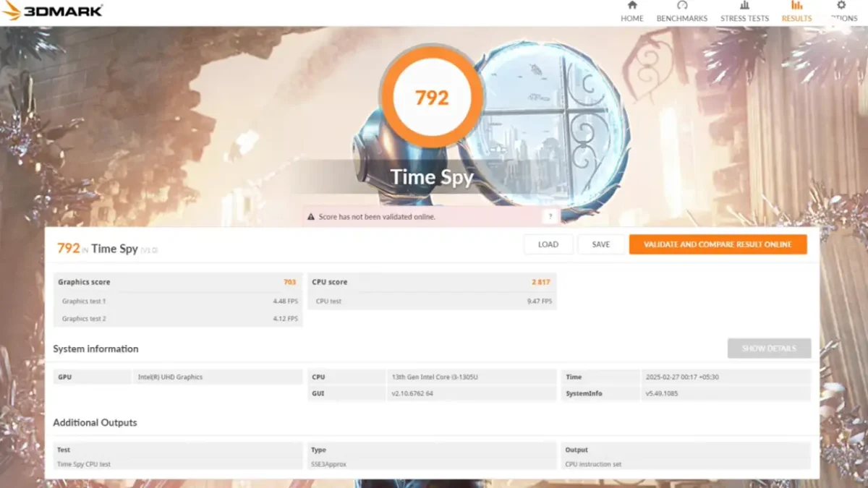Screen dimensions: 868x488
Task: Click the Time Spy CPU test cell
Action: coord(84,464)
